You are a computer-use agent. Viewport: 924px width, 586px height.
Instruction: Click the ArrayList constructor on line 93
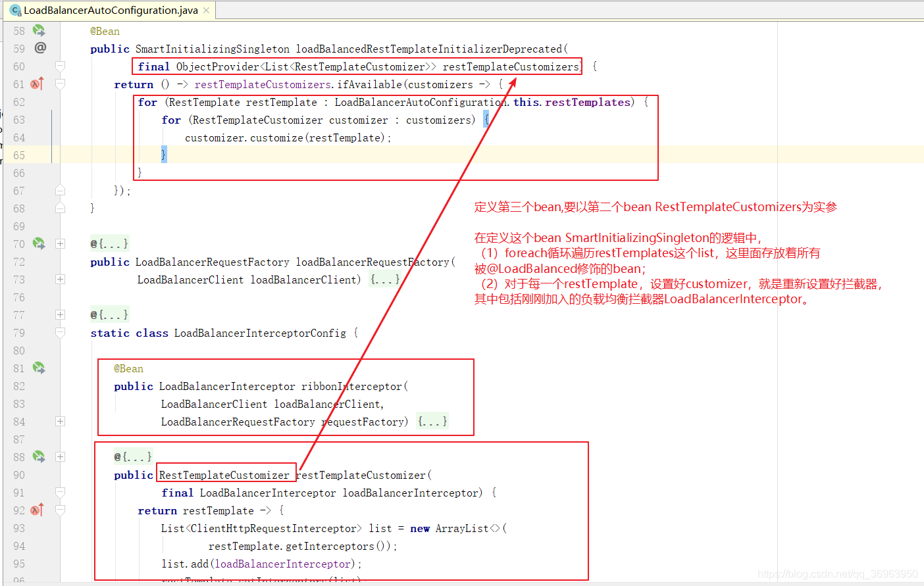[x=462, y=528]
